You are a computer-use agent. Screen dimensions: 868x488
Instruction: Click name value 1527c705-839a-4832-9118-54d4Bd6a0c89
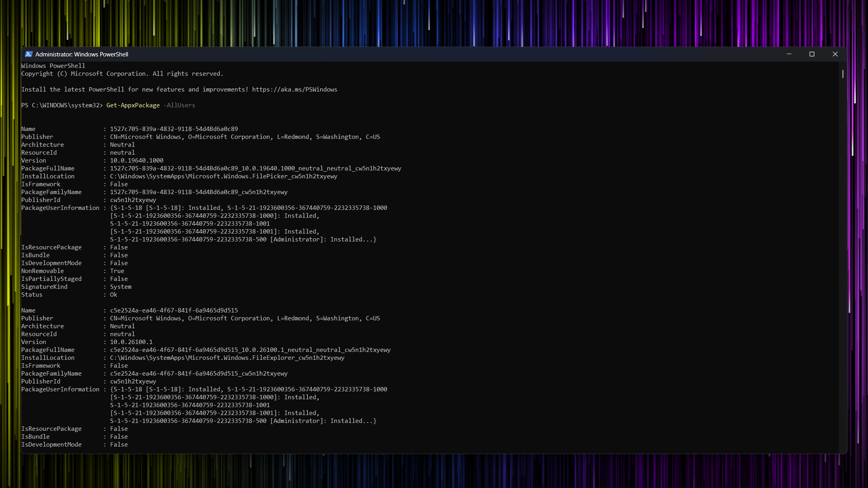coord(174,129)
